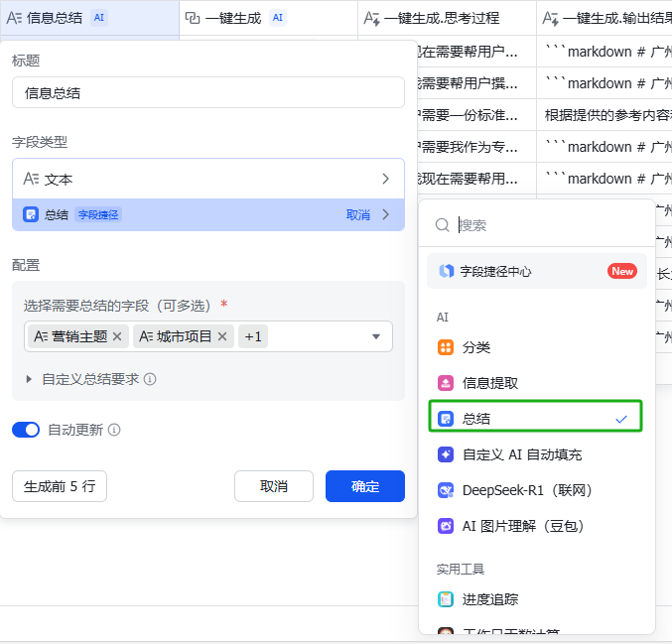Click the DeepSeek-R1 icon
672x644 pixels.
point(446,490)
